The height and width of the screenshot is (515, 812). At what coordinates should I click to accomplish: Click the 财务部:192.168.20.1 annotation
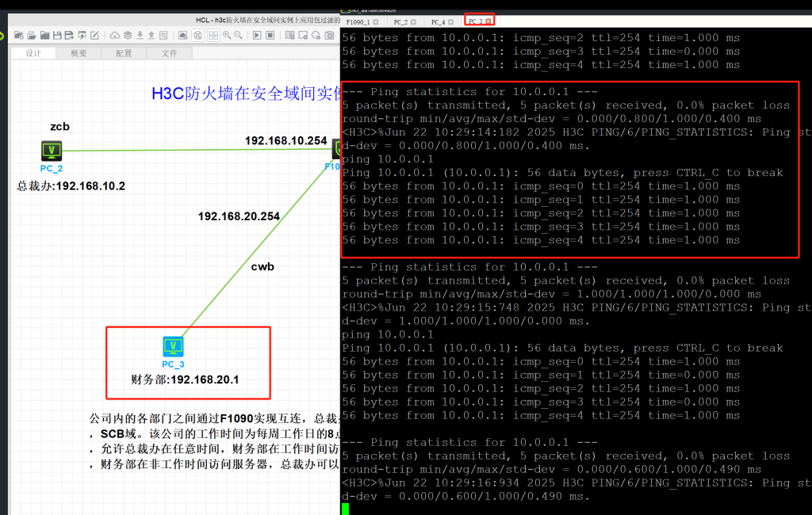click(185, 380)
